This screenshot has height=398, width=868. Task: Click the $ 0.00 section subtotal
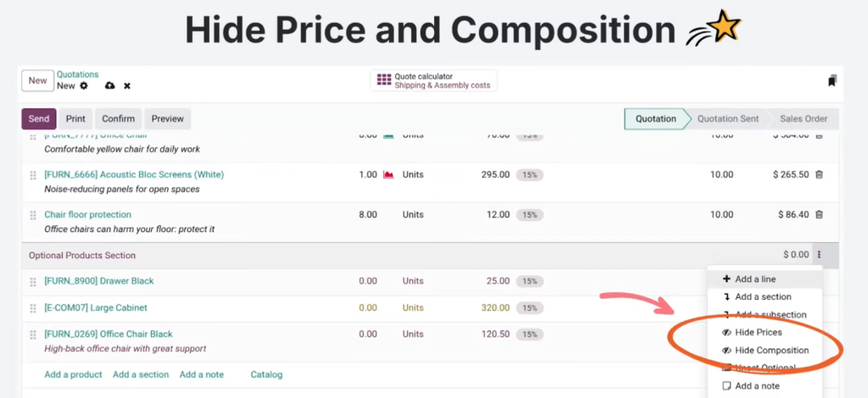(x=796, y=255)
